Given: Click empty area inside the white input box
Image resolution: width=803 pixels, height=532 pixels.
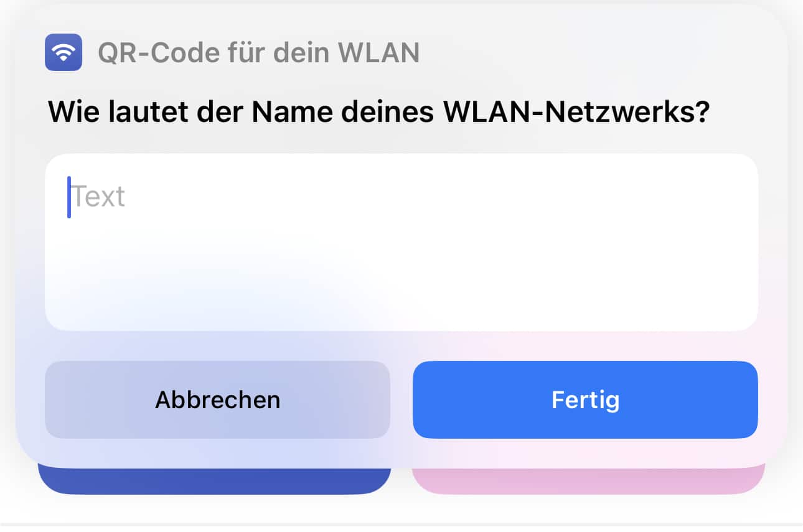Looking at the screenshot, I should (x=436, y=261).
